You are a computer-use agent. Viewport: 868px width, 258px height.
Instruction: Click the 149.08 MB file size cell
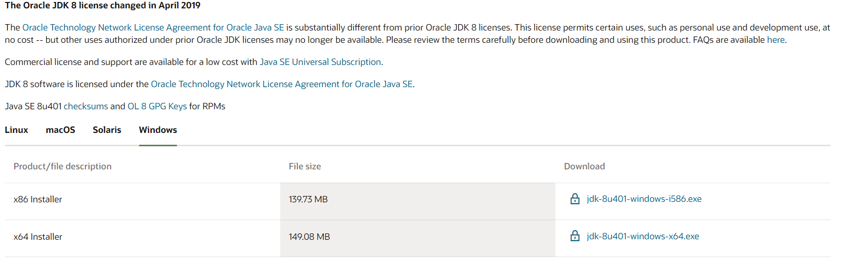(309, 237)
